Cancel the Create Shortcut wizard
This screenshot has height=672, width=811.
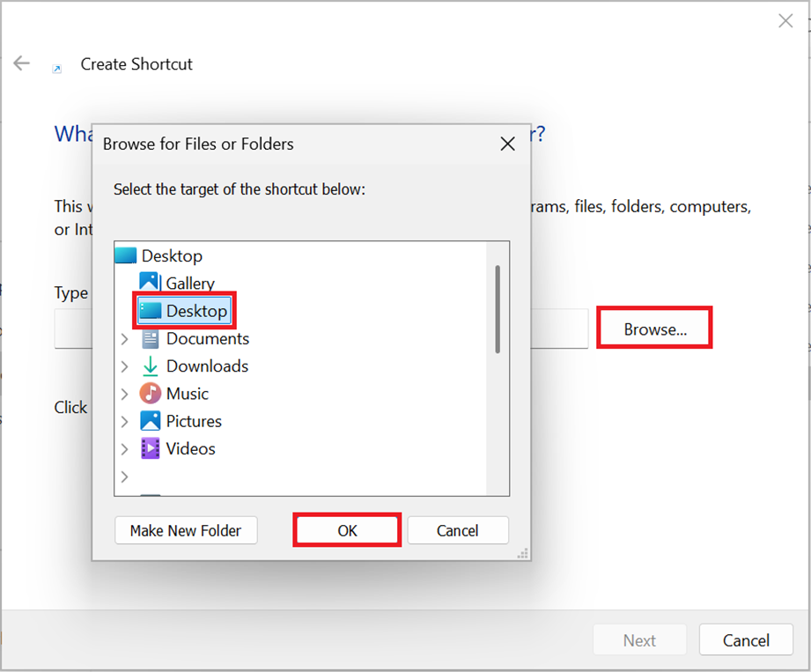point(746,640)
